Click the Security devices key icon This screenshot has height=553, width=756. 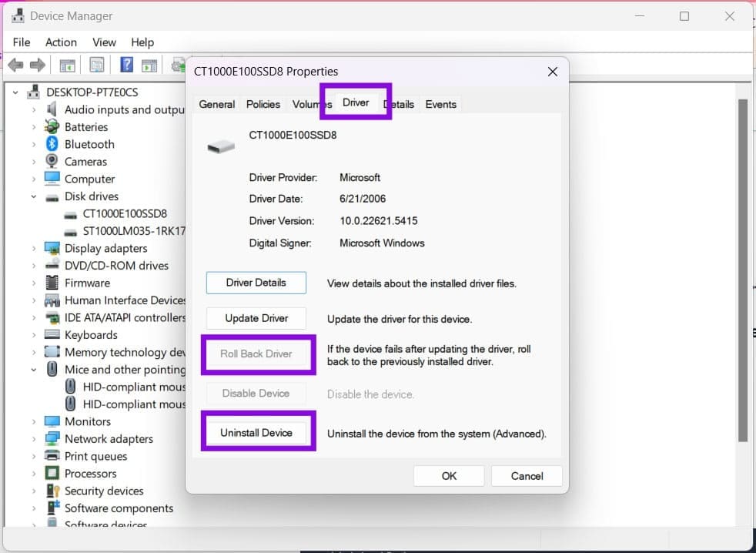click(52, 491)
